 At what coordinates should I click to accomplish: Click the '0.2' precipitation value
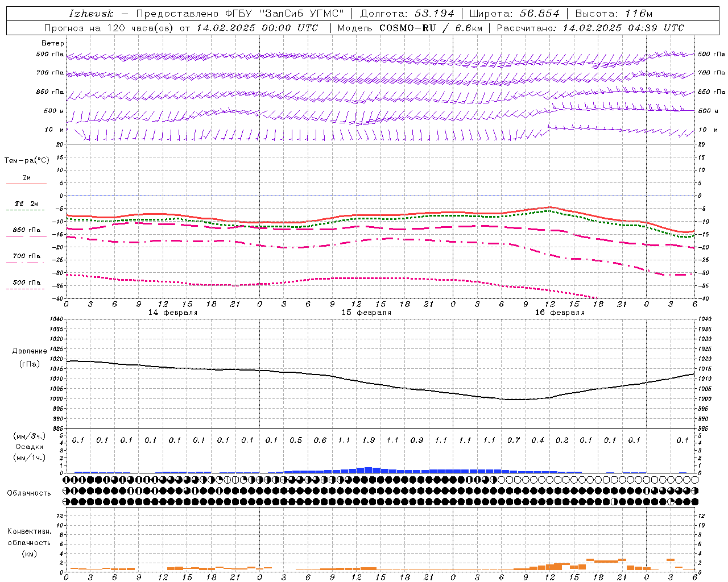(x=562, y=440)
